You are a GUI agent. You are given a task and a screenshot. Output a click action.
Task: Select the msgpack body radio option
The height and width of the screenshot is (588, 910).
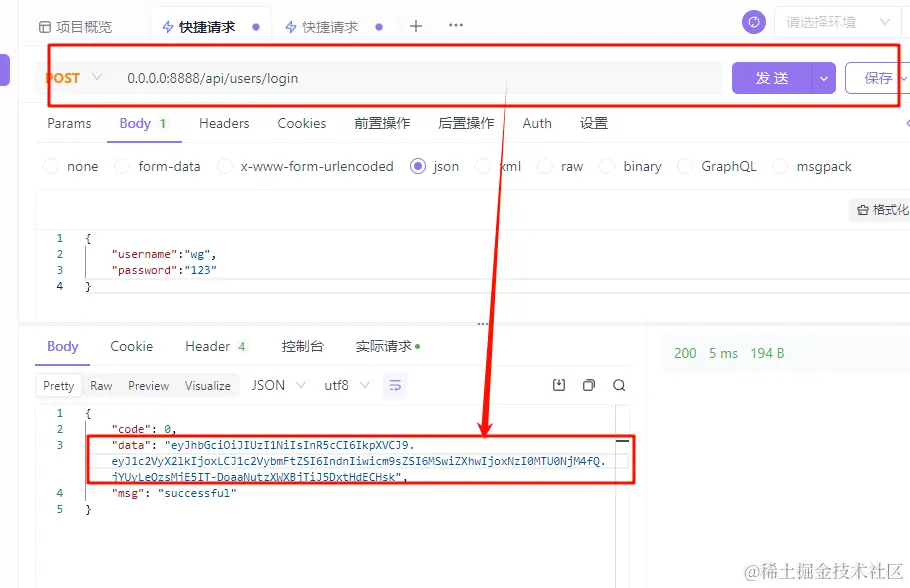point(781,167)
